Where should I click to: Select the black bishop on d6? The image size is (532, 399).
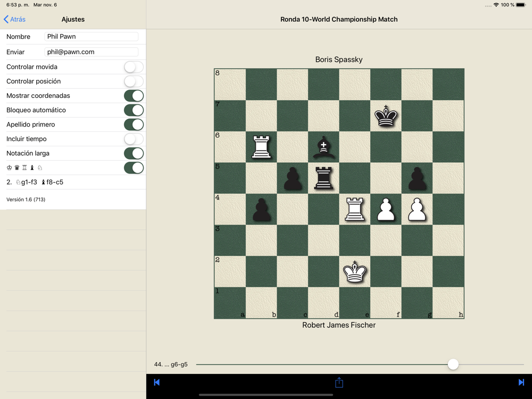pos(323,147)
